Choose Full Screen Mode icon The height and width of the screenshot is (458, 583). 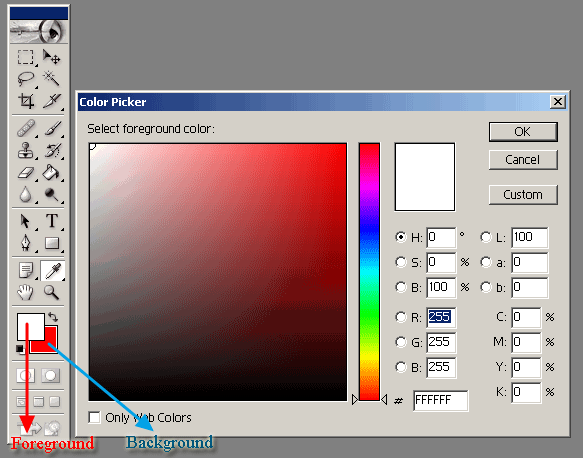(x=55, y=401)
